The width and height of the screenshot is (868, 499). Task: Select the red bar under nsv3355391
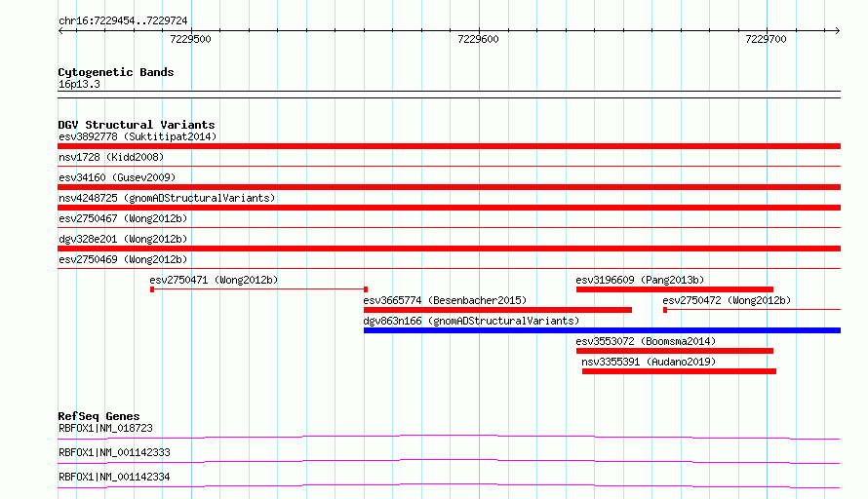[679, 371]
